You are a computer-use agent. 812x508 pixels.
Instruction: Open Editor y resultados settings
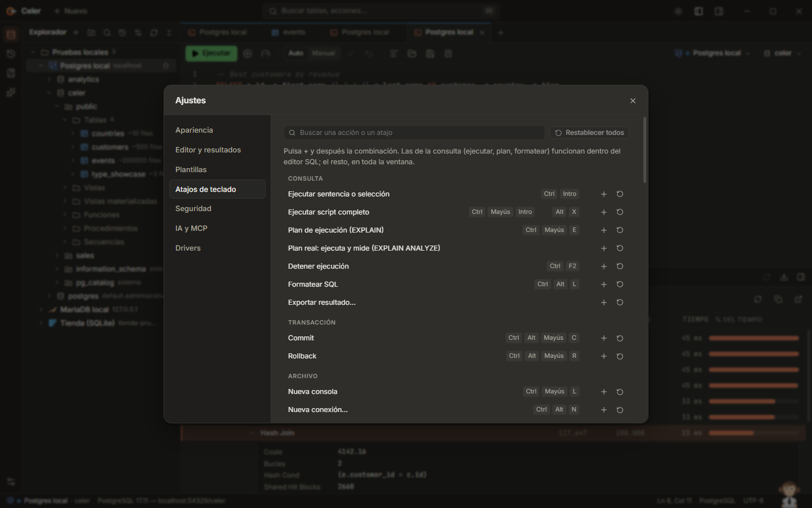(217, 150)
